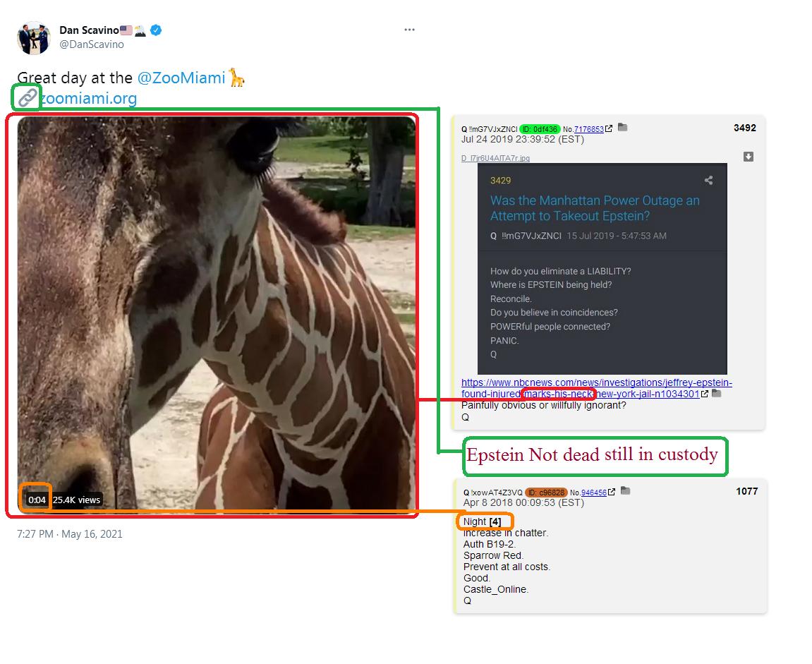Viewport: 812px width, 664px height.
Task: Click the blue verified badge
Action: (x=156, y=30)
